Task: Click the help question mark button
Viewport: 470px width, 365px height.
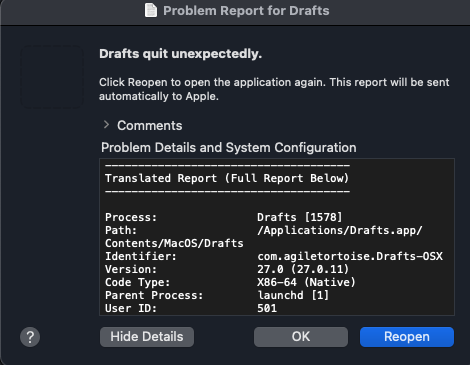Action: (x=30, y=337)
